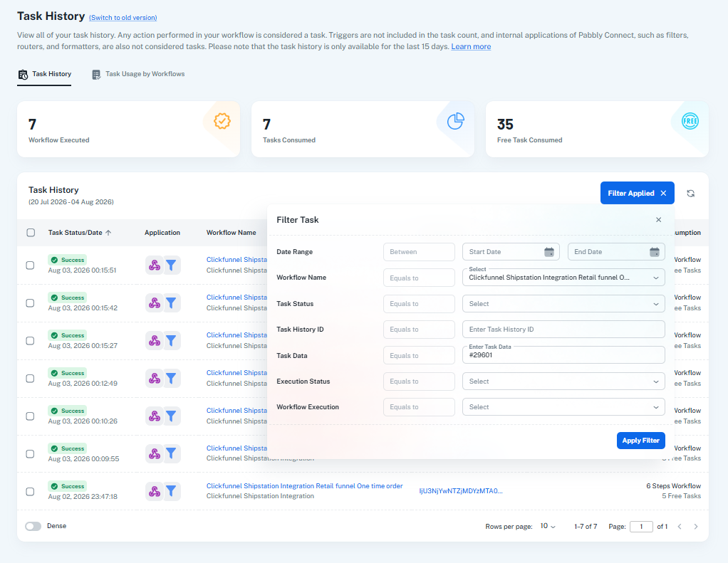Open workflow link in Aug 02 23:47:18 row
Screen dimensions: 728x563
pyautogui.click(x=305, y=486)
